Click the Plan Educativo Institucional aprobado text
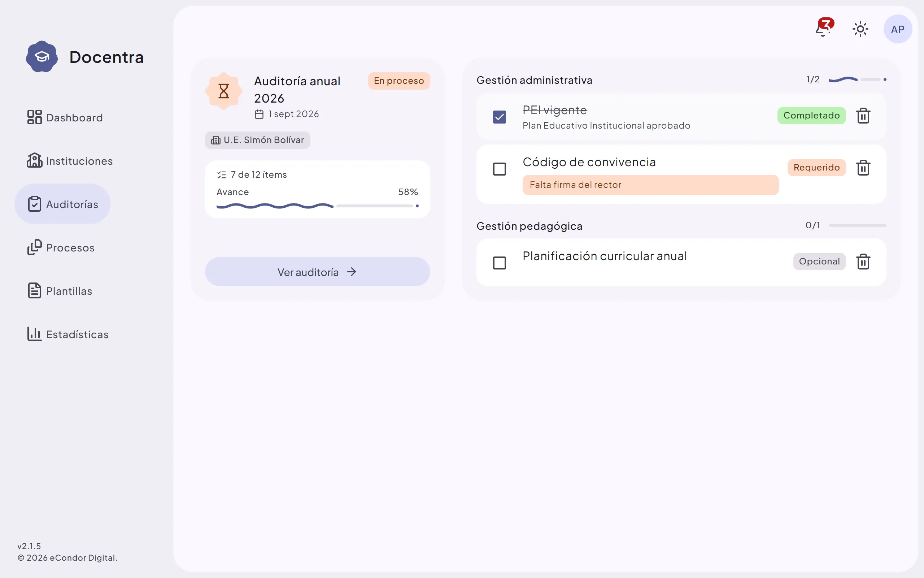The image size is (924, 578). coord(606,126)
